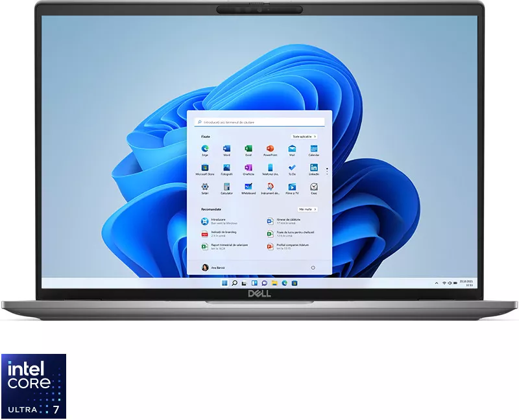
Task: Launch Word from the Start menu
Action: point(226,150)
